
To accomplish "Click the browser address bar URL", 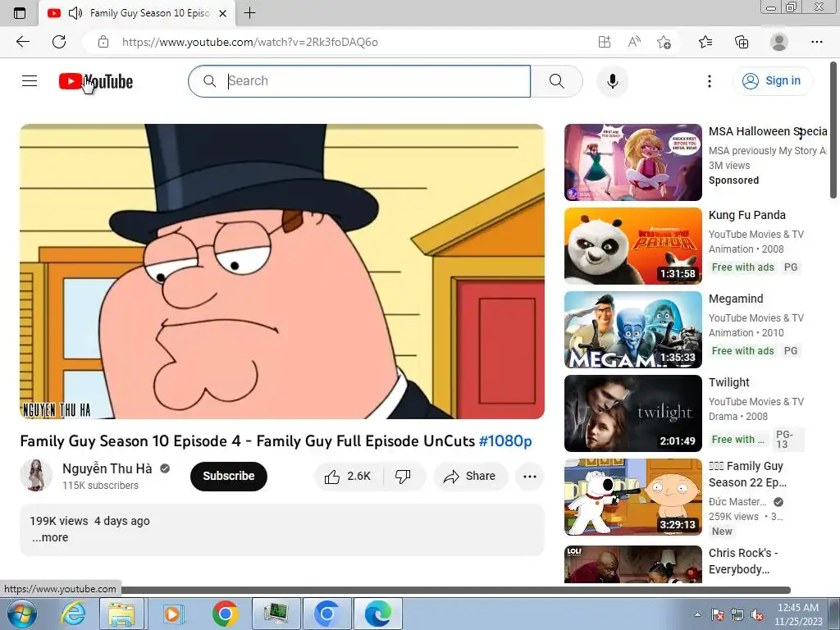I will click(249, 43).
